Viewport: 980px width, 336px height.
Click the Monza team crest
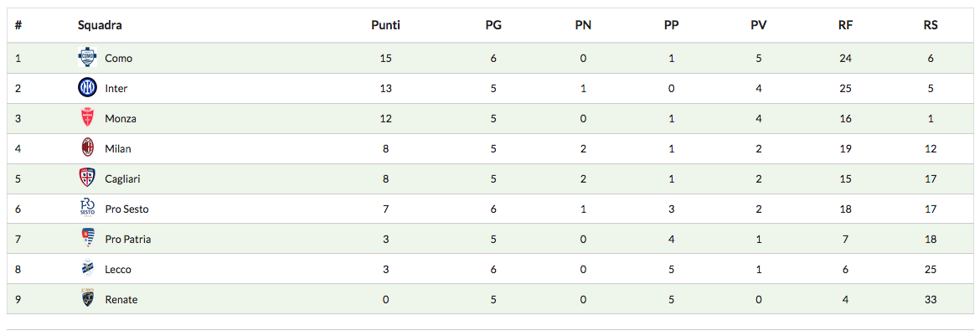coord(87,118)
